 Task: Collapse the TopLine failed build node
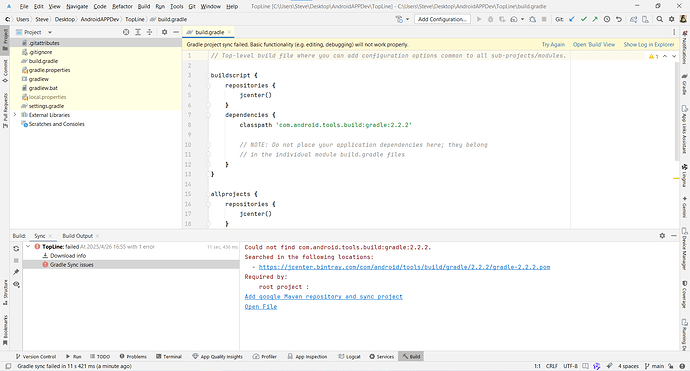[28, 246]
